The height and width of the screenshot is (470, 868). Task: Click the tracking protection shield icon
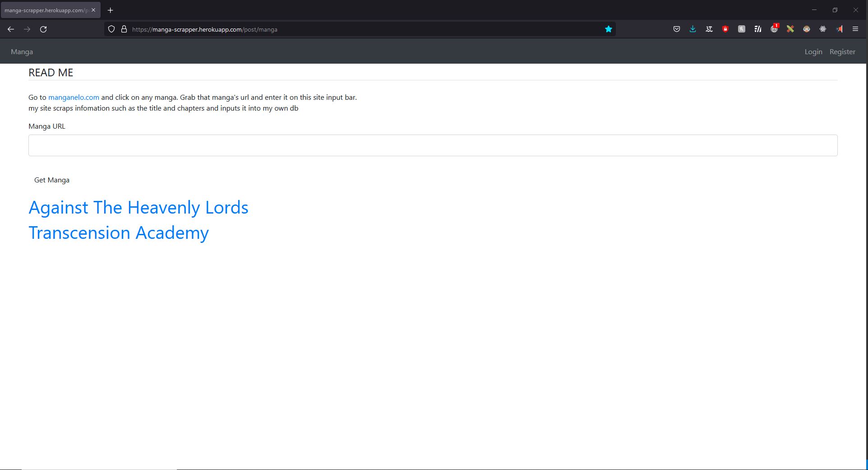(x=111, y=29)
